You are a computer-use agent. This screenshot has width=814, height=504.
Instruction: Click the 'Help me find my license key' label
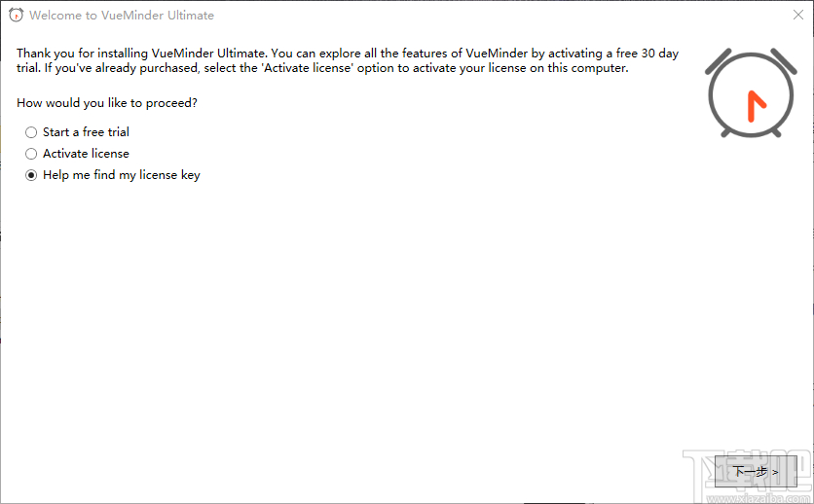pyautogui.click(x=122, y=175)
